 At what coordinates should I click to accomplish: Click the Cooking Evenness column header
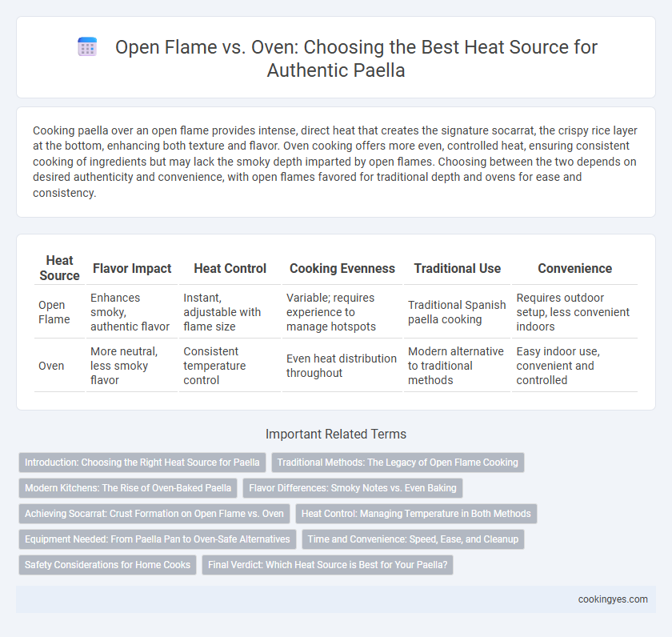[x=342, y=268]
